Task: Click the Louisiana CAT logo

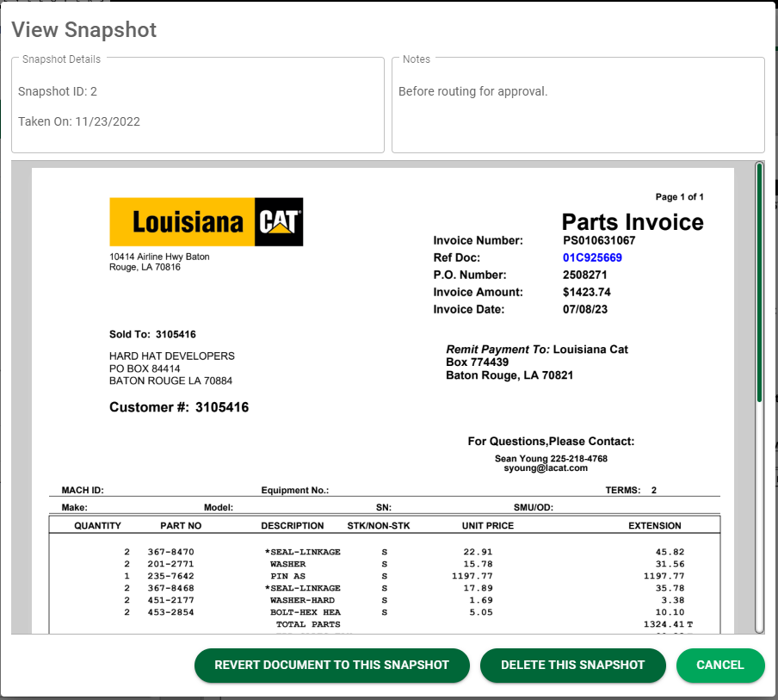Action: point(206,222)
